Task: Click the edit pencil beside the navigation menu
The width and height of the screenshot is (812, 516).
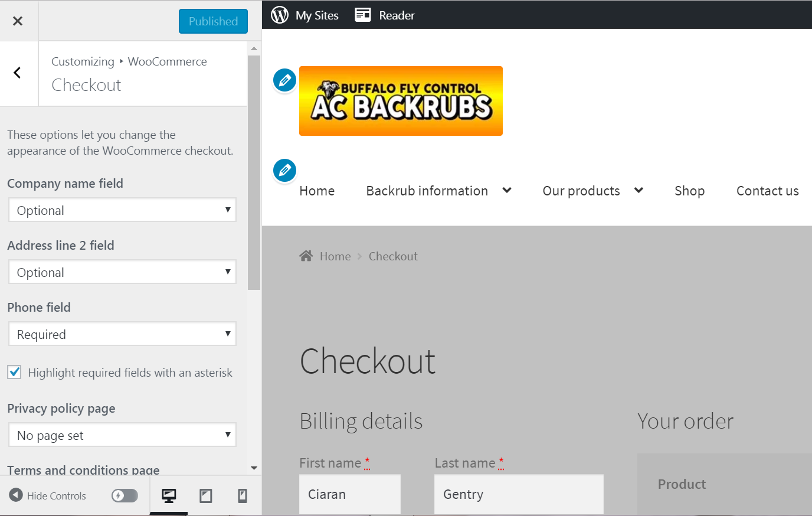Action: tap(284, 171)
